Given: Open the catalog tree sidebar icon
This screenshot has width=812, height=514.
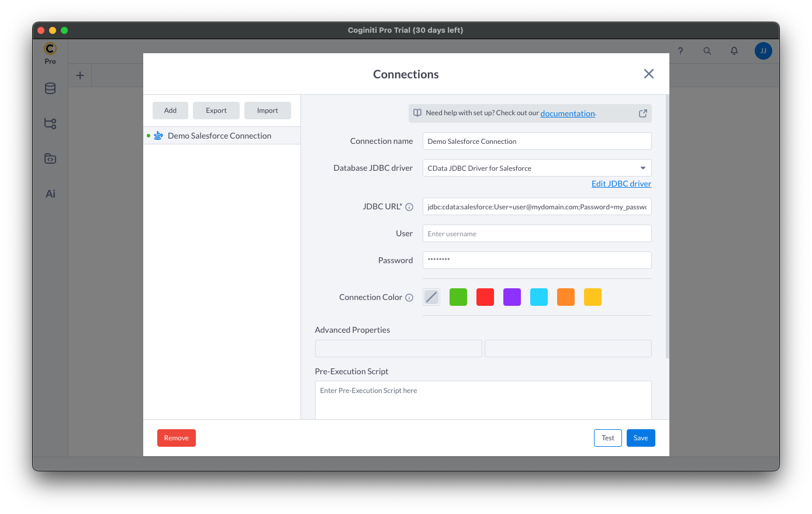Looking at the screenshot, I should pyautogui.click(x=50, y=123).
